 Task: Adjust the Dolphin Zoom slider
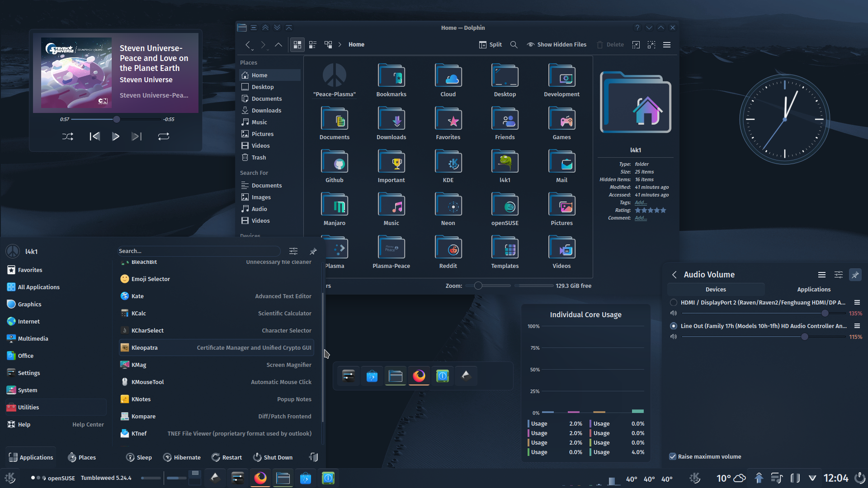488,286
